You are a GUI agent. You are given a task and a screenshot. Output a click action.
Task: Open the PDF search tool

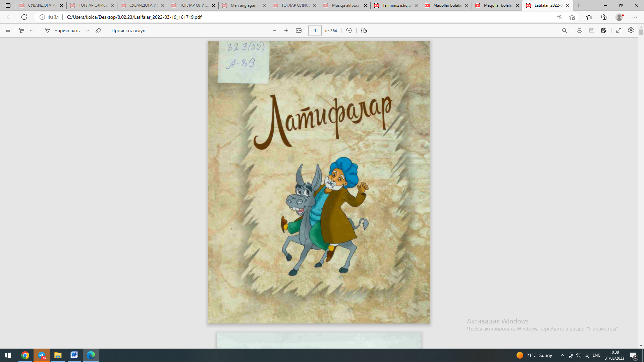coord(565,31)
